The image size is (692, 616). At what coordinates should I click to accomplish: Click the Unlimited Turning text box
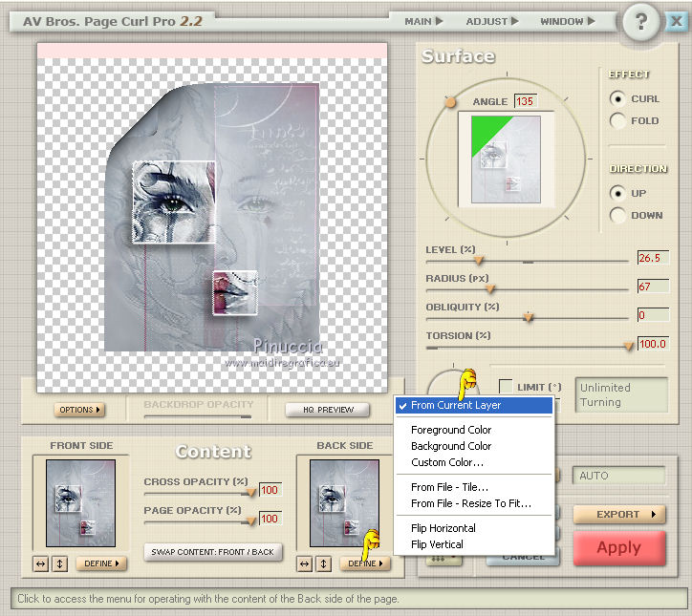[x=622, y=394]
